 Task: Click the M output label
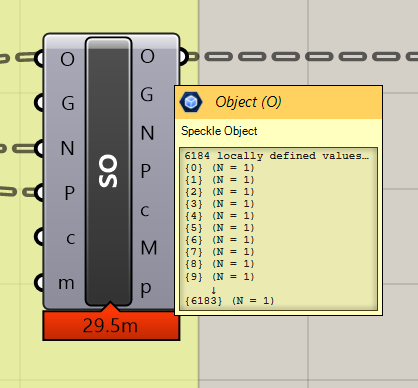149,248
